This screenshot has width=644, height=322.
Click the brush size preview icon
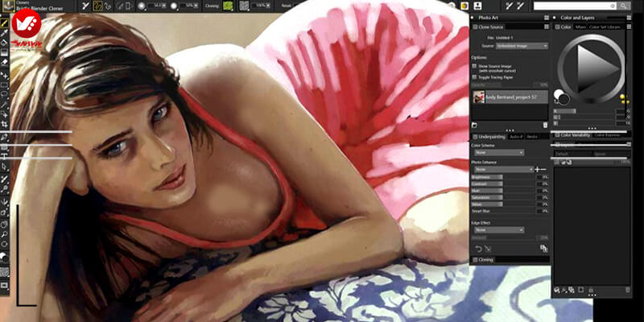[142, 6]
